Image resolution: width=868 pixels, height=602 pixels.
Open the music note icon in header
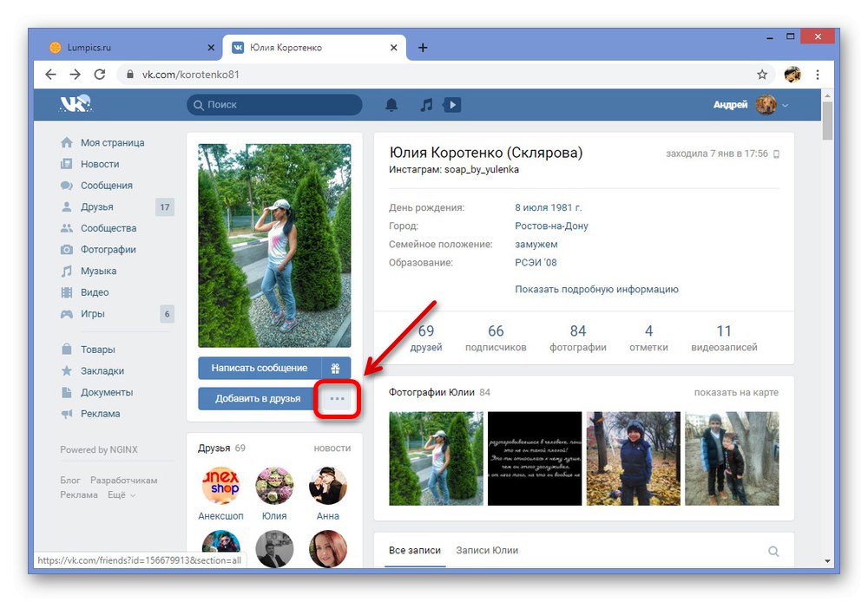[426, 105]
